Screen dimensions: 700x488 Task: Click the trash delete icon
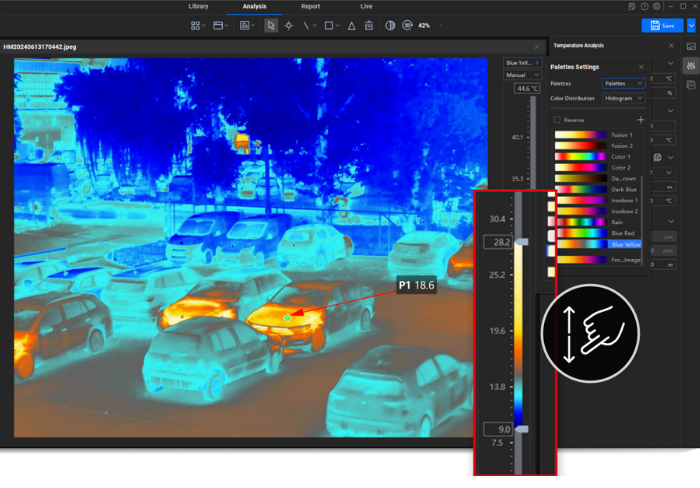pyautogui.click(x=369, y=25)
